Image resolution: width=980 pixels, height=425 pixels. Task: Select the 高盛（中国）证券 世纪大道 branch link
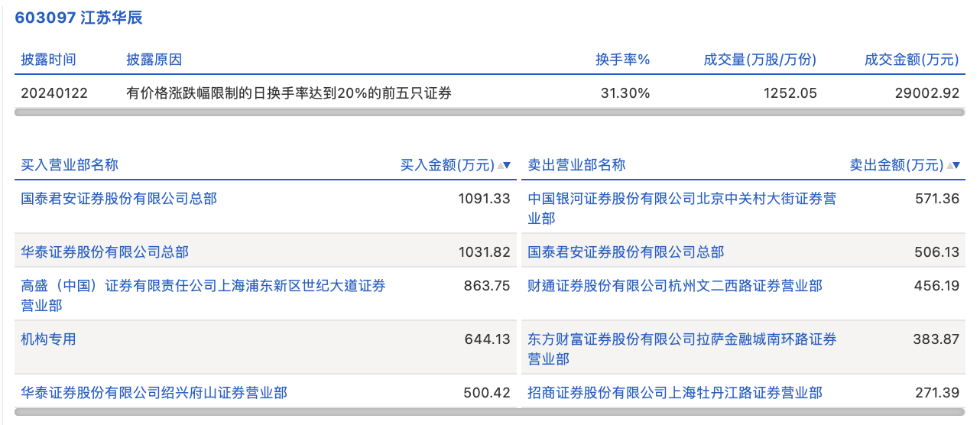[x=203, y=286]
